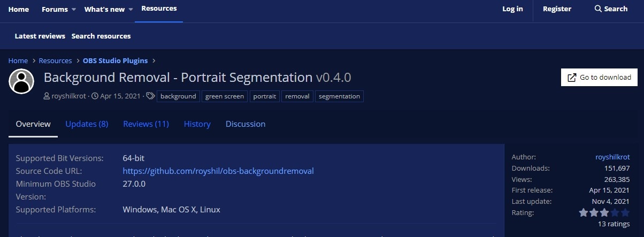Open the Forums section
This screenshot has width=644, height=237.
point(55,9)
